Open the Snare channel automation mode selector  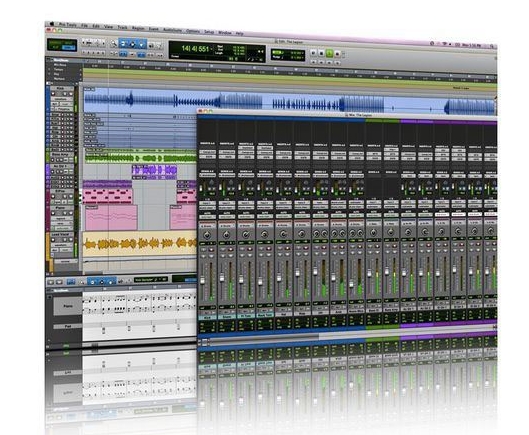pos(227,216)
